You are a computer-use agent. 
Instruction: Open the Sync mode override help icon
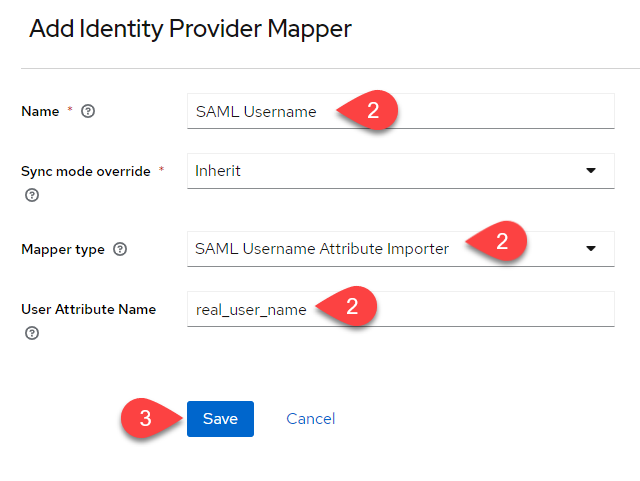click(31, 195)
